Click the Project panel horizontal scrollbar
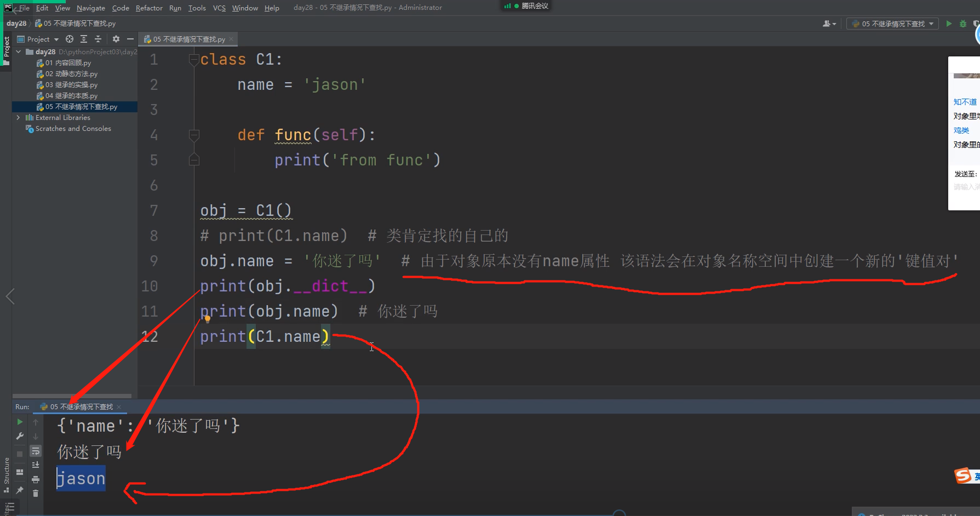This screenshot has width=980, height=516. pyautogui.click(x=72, y=395)
